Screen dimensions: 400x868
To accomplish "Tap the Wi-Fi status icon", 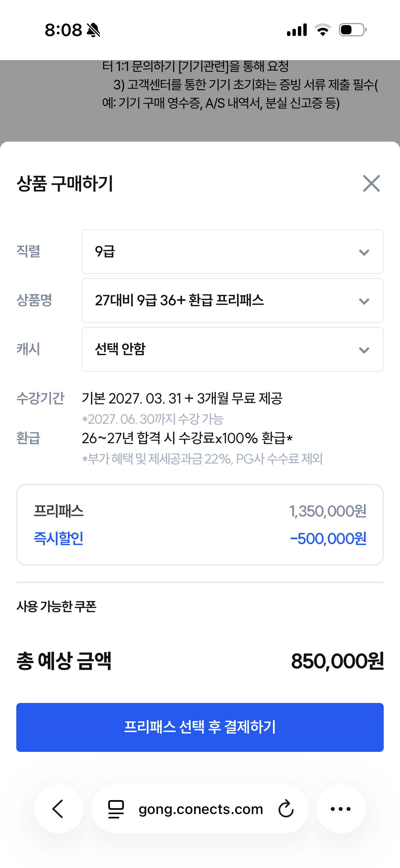I will pos(323,30).
